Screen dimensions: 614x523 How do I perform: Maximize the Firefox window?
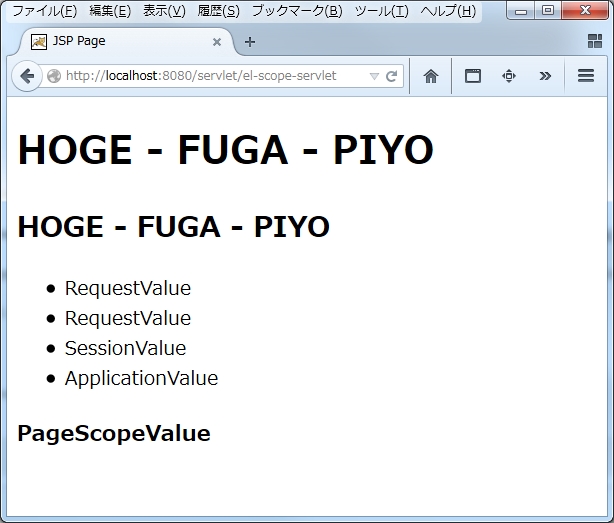tap(548, 10)
